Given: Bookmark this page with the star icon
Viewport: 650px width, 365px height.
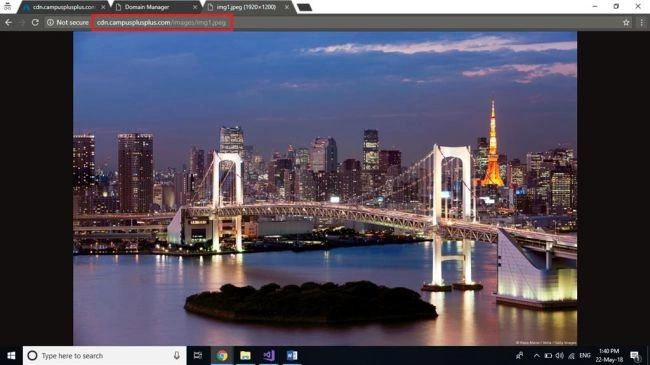Looking at the screenshot, I should point(626,22).
